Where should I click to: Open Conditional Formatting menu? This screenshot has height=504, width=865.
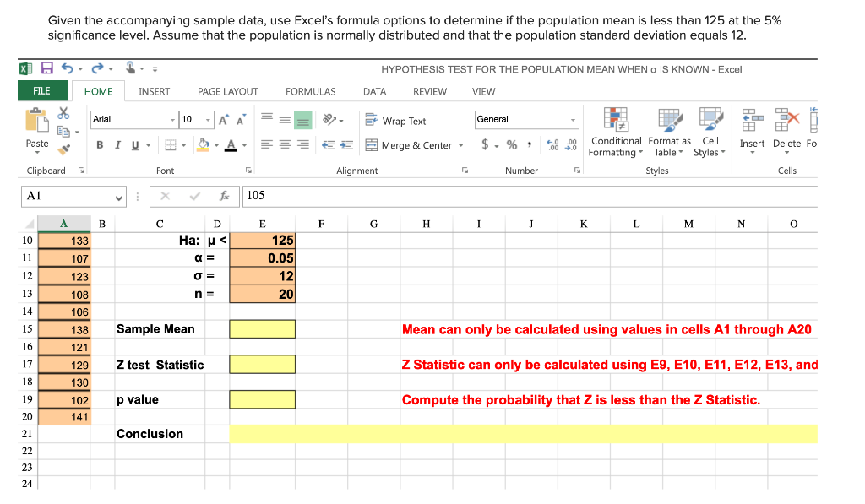pyautogui.click(x=616, y=133)
